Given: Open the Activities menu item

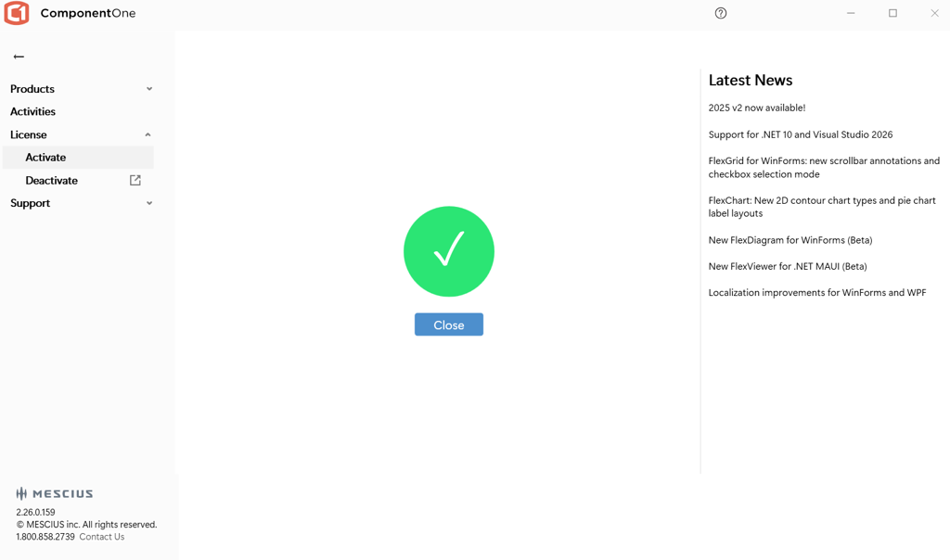Looking at the screenshot, I should pos(33,111).
